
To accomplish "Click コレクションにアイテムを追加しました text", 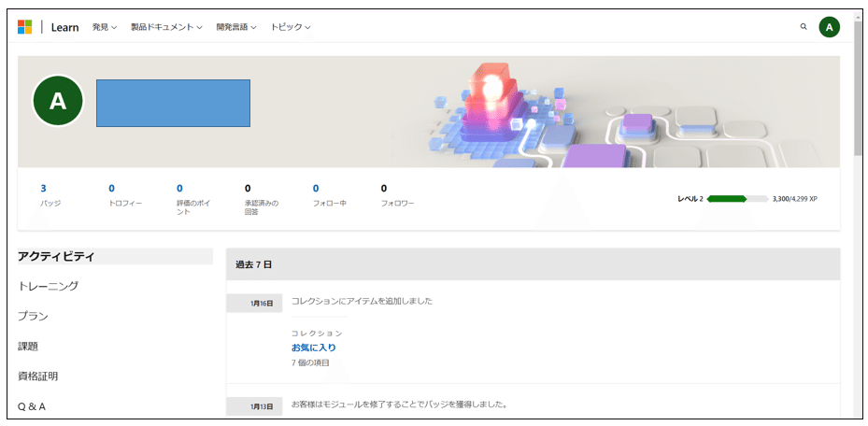I will [x=362, y=301].
